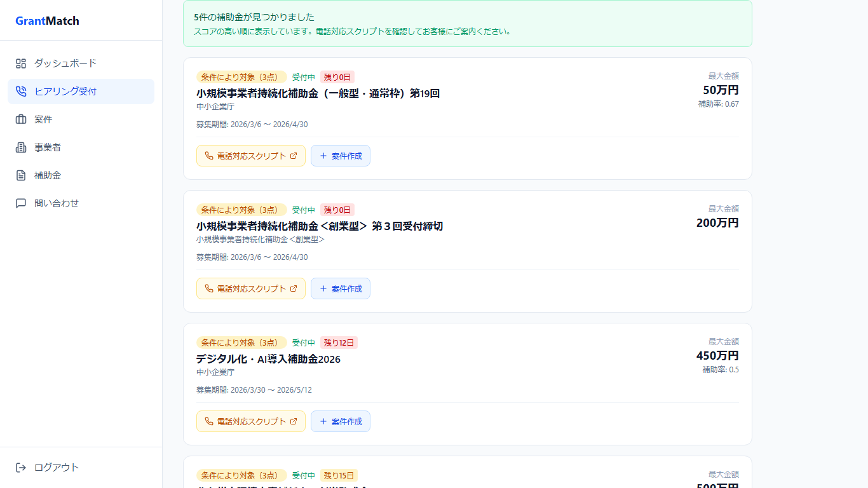This screenshot has height=488, width=868.
Task: Open 問い合わせ from the sidebar menu
Action: 55,203
